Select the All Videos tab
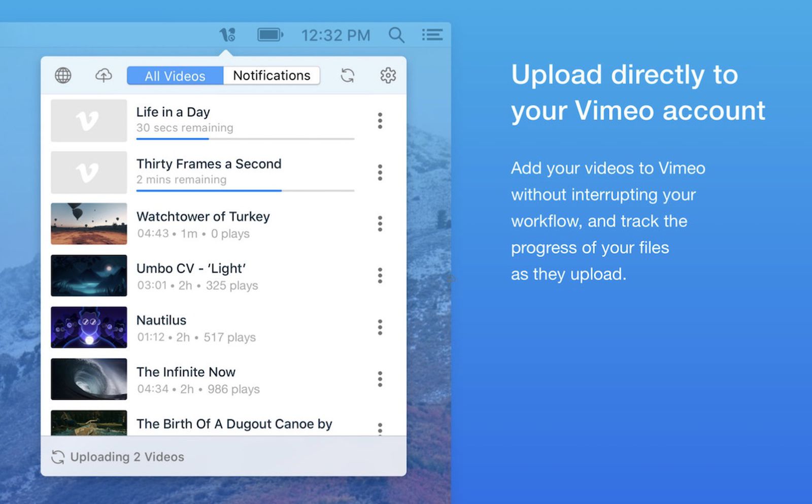 (x=175, y=75)
